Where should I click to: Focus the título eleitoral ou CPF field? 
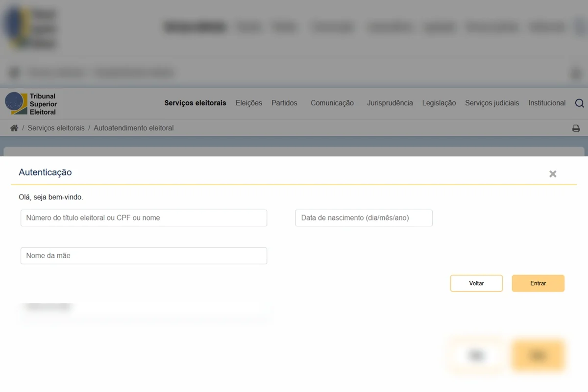pyautogui.click(x=144, y=218)
